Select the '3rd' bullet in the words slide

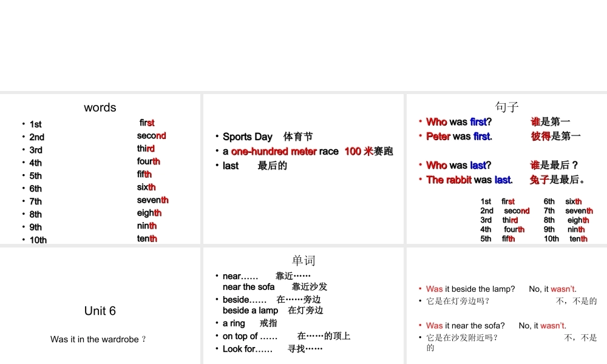[36, 150]
